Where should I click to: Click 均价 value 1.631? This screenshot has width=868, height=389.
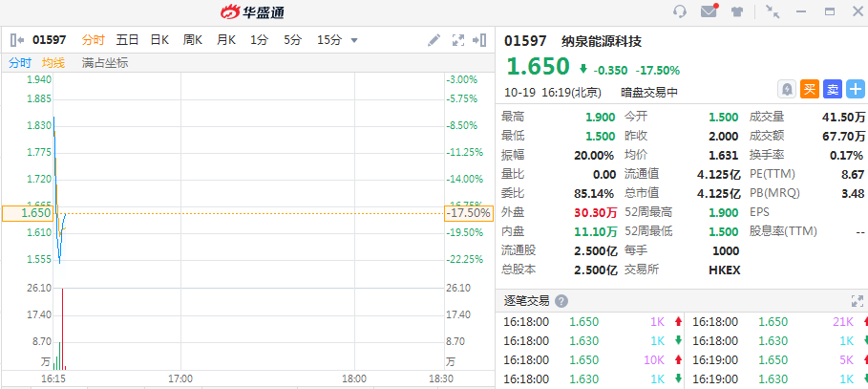724,155
